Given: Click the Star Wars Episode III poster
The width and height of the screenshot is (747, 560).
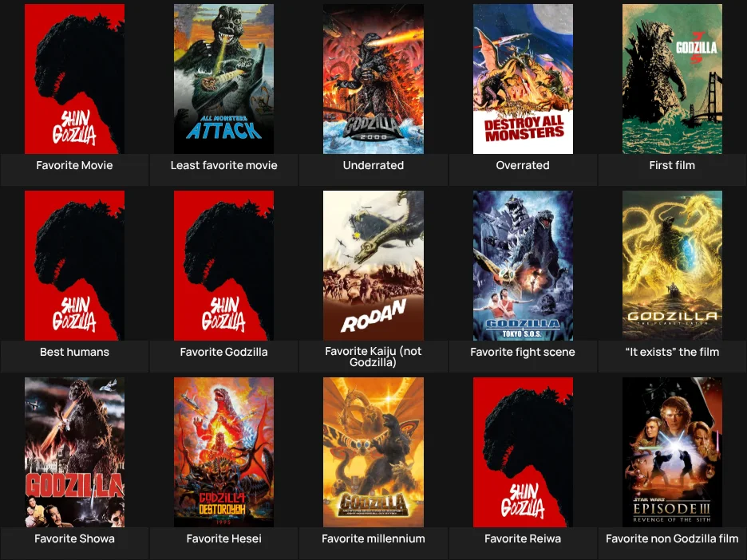Looking at the screenshot, I should [x=672, y=452].
